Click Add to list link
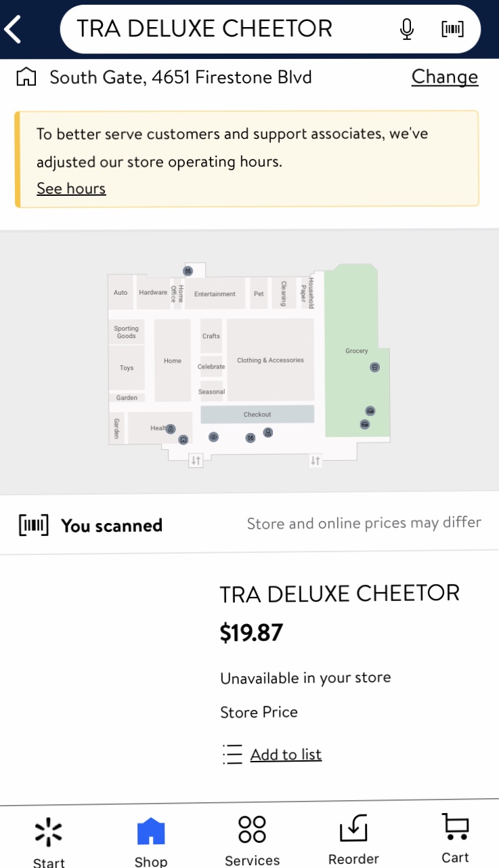Image resolution: width=499 pixels, height=868 pixels. tap(286, 754)
